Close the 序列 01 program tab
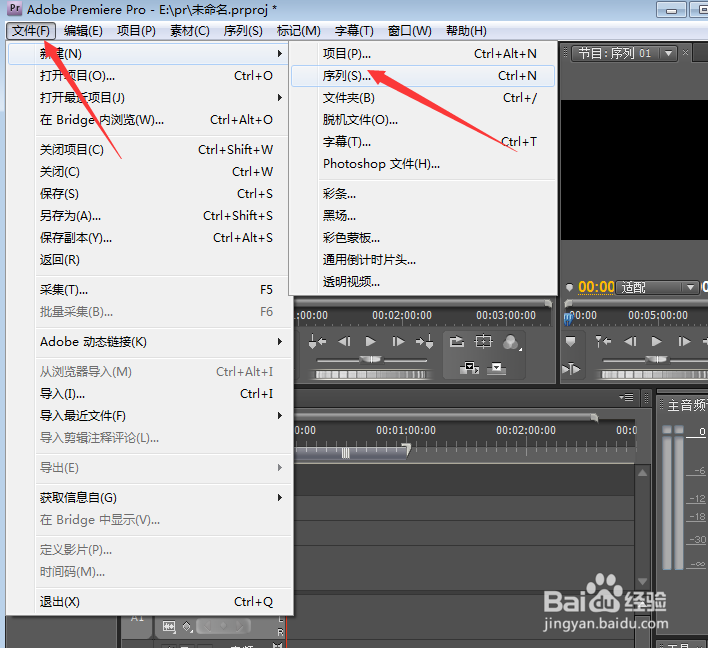This screenshot has width=708, height=648. pos(685,52)
